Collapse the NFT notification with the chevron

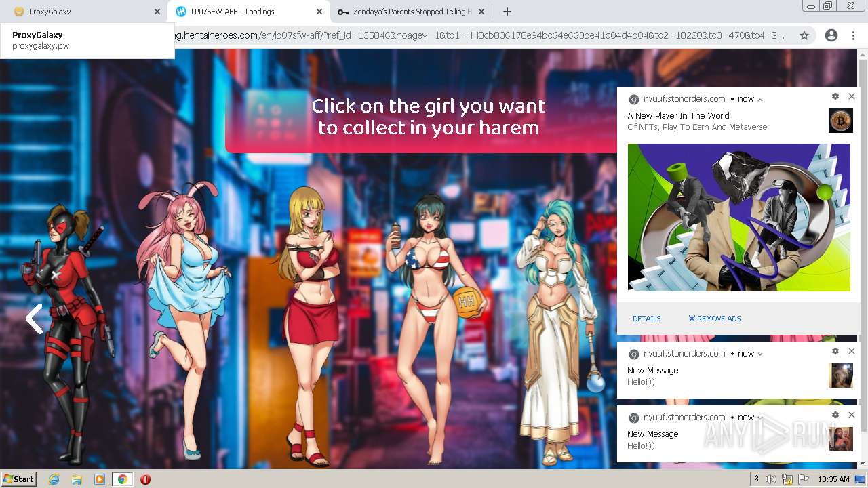(760, 99)
